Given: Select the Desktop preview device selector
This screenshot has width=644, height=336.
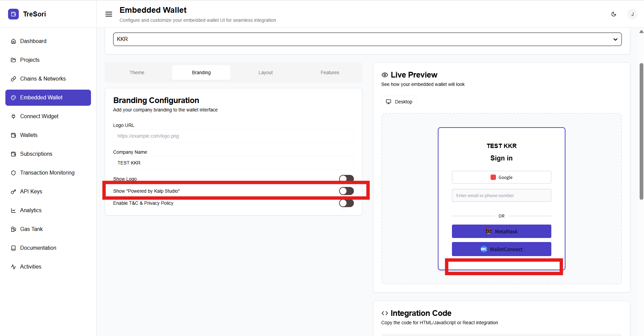Looking at the screenshot, I should 399,102.
